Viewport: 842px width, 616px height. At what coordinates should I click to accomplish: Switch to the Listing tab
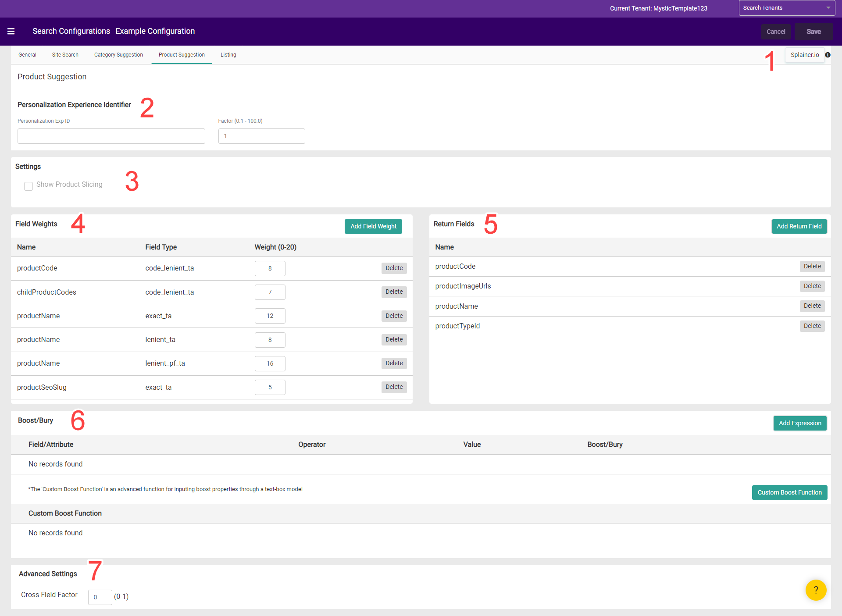click(228, 54)
